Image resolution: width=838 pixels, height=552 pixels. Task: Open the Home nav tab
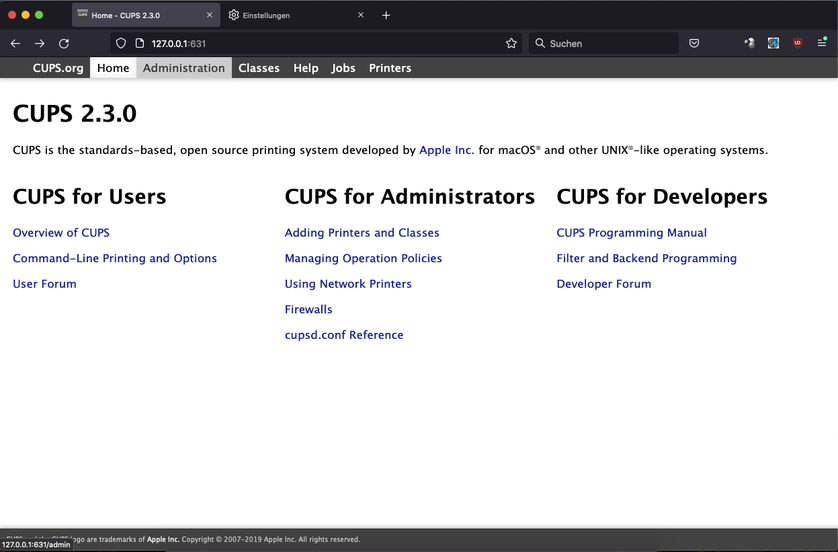coord(113,68)
